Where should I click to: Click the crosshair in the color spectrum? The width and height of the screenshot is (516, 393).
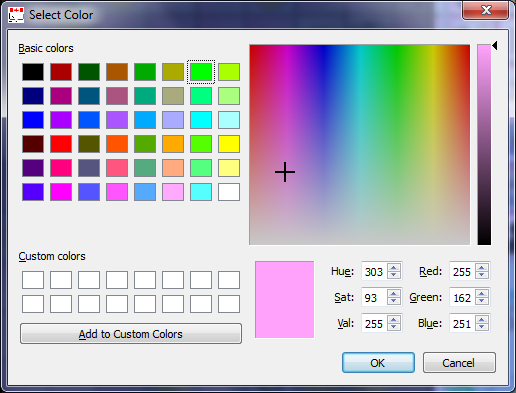tap(285, 172)
